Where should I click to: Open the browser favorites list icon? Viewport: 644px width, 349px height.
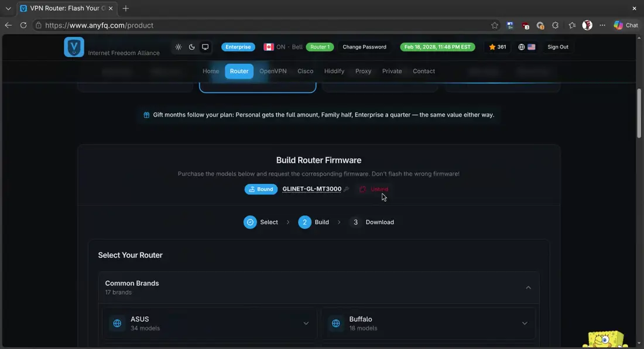(572, 25)
